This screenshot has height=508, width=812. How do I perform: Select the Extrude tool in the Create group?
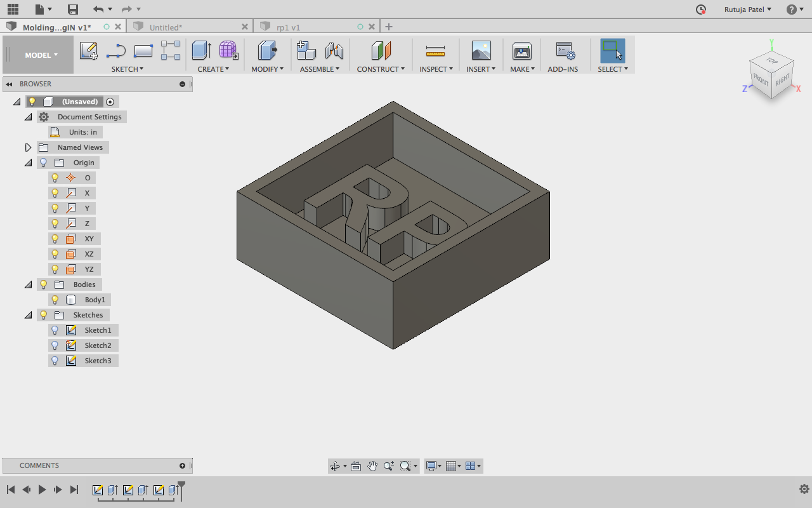click(200, 51)
